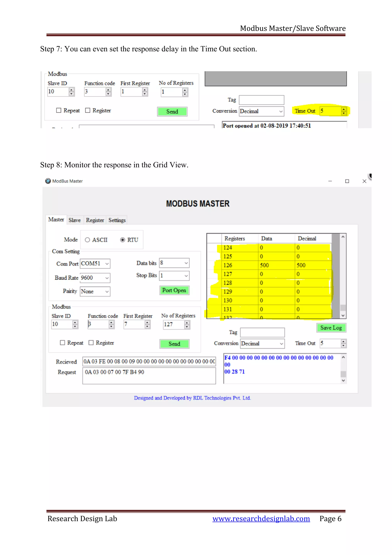392x555 pixels.
Task: Minimize the ModBus Master window
Action: pyautogui.click(x=330, y=181)
